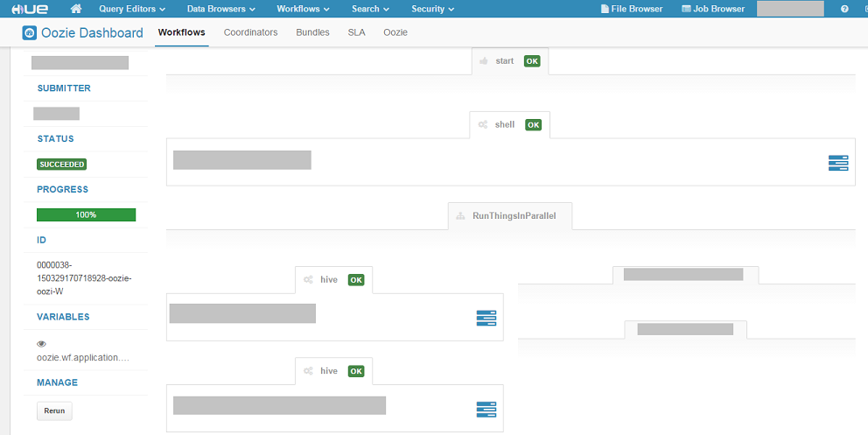The height and width of the screenshot is (435, 868).
Task: Switch to the Bundles tab
Action: click(x=312, y=32)
